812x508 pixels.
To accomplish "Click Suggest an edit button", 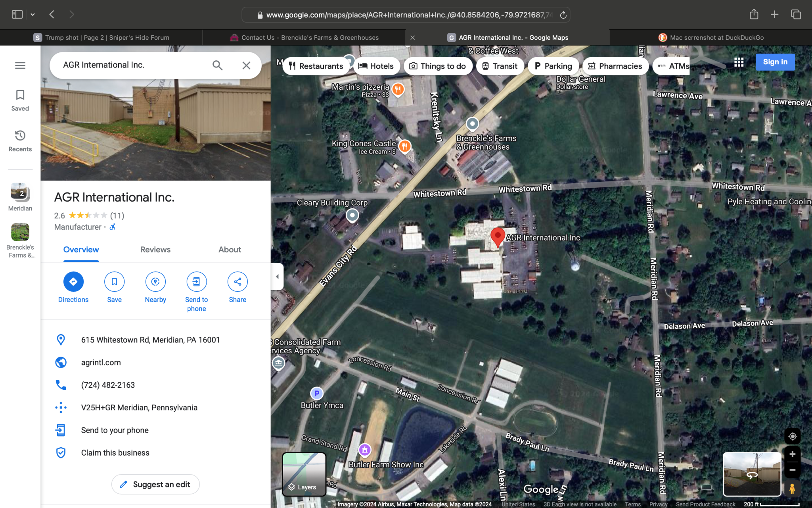I will [155, 484].
